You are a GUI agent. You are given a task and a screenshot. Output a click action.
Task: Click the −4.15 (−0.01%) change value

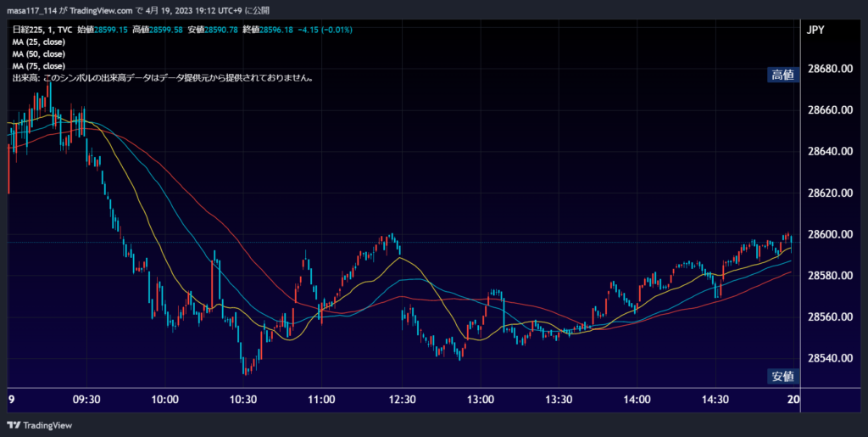click(325, 30)
